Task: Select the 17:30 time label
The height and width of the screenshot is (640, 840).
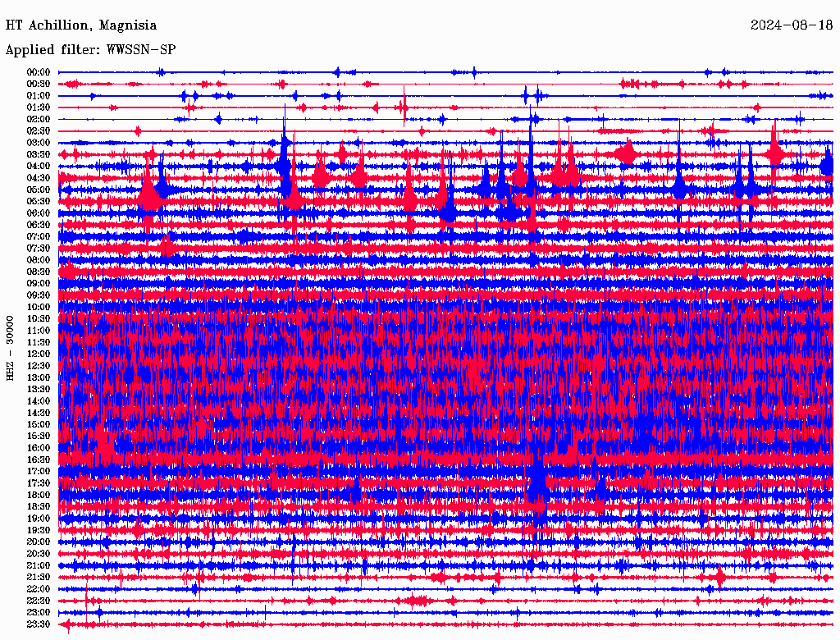Action: tap(38, 483)
